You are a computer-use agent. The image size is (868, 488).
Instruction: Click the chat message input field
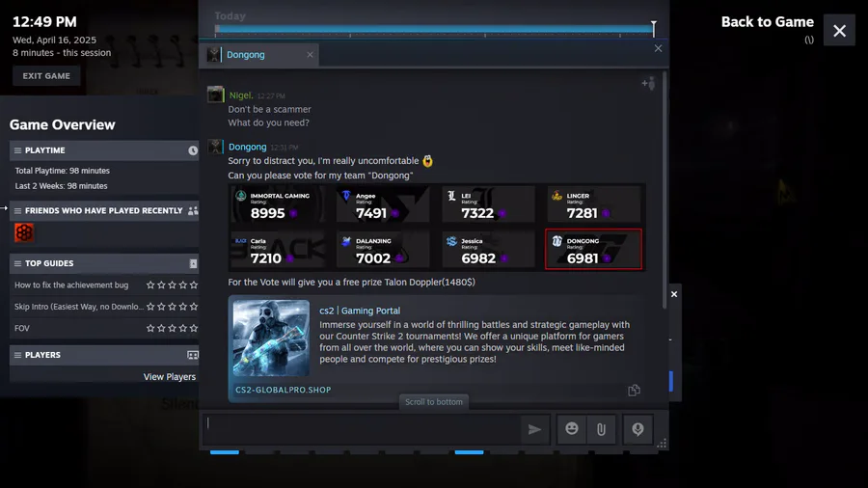(361, 429)
